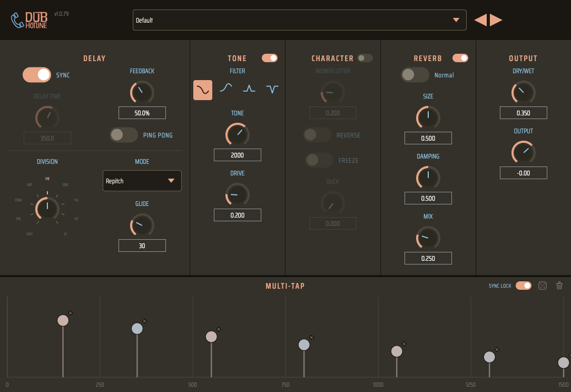Click the duck 0.000 value field
Screen dimensions: 571x392
[x=332, y=223]
